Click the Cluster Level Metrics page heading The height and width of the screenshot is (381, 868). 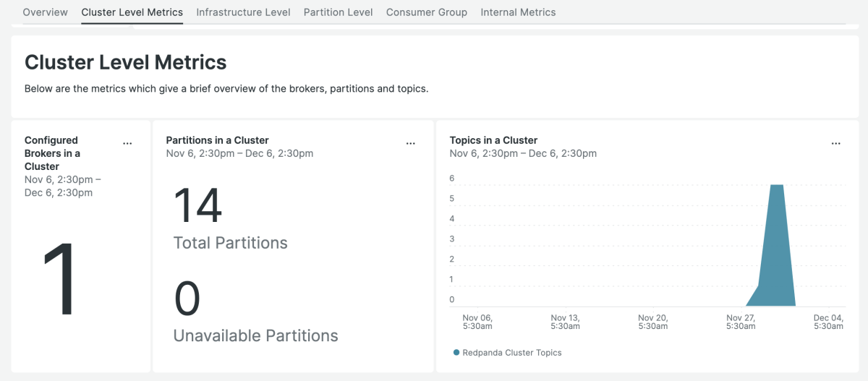click(x=126, y=62)
